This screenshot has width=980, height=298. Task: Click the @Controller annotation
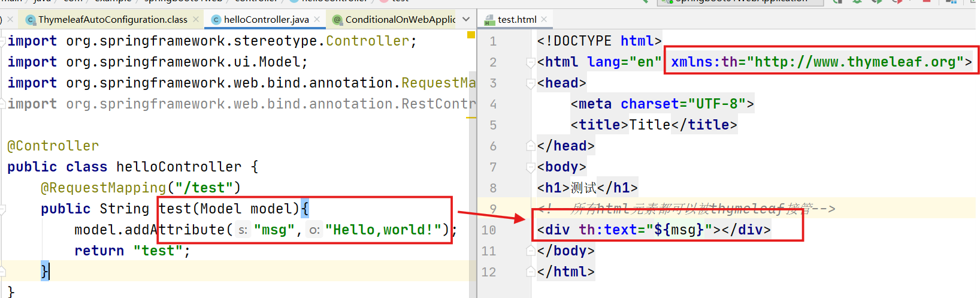coord(53,146)
